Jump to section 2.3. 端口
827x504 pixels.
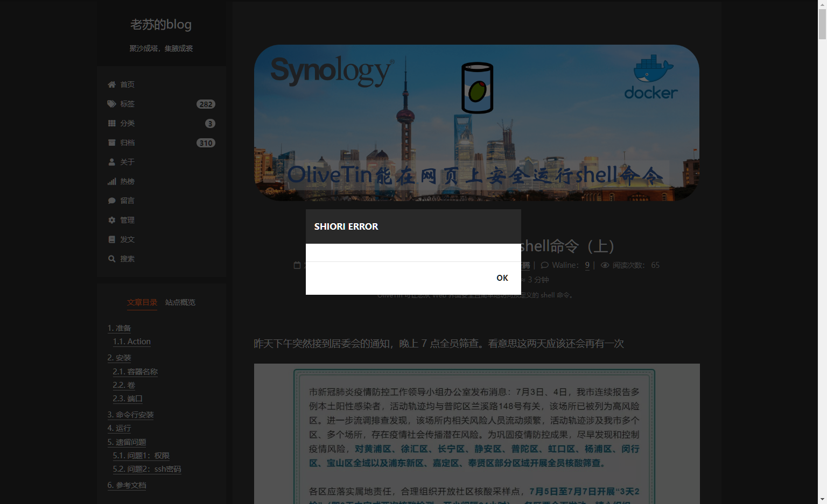coord(128,399)
